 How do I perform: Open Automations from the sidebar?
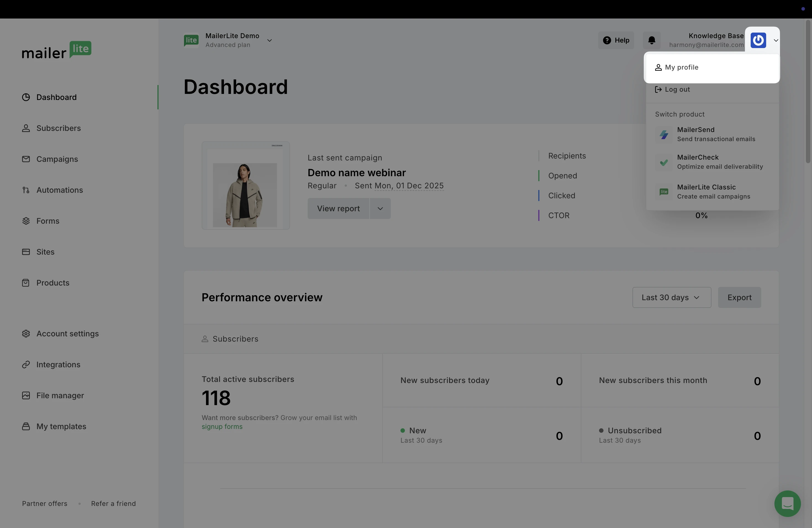pyautogui.click(x=59, y=190)
